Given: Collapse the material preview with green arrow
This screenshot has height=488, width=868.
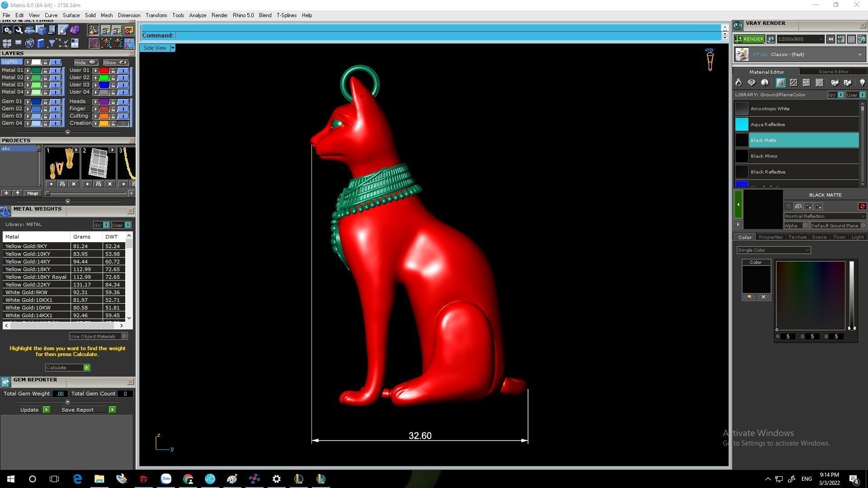Looking at the screenshot, I should [x=738, y=205].
